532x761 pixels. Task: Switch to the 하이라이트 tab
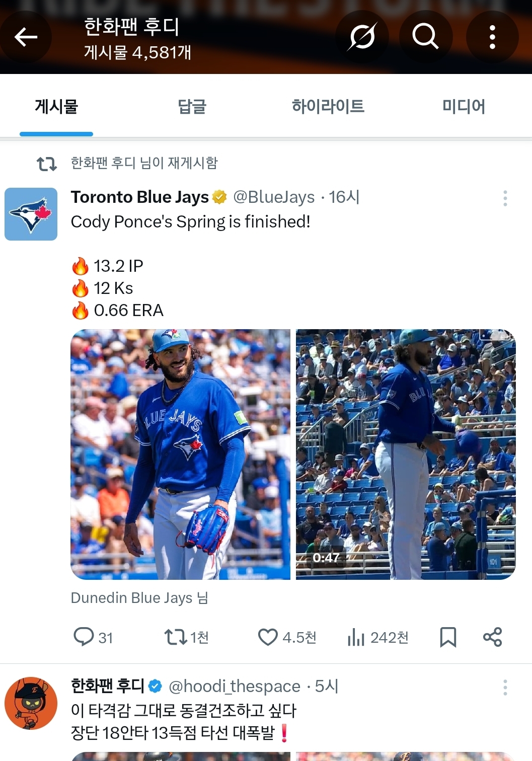pos(328,107)
